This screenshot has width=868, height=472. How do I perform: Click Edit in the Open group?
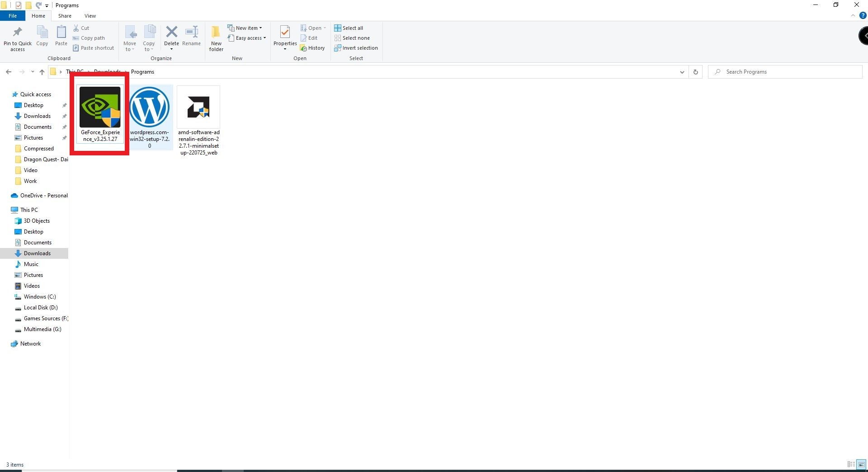tap(309, 38)
